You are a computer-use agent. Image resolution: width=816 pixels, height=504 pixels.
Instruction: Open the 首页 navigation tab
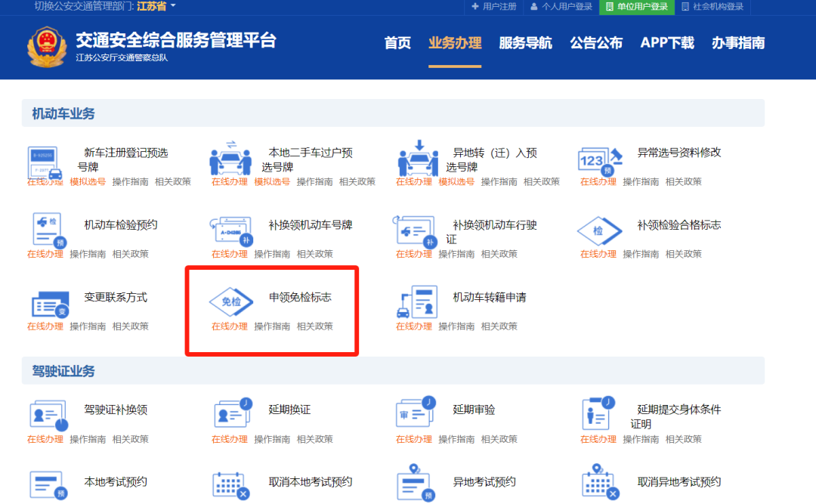pos(397,43)
